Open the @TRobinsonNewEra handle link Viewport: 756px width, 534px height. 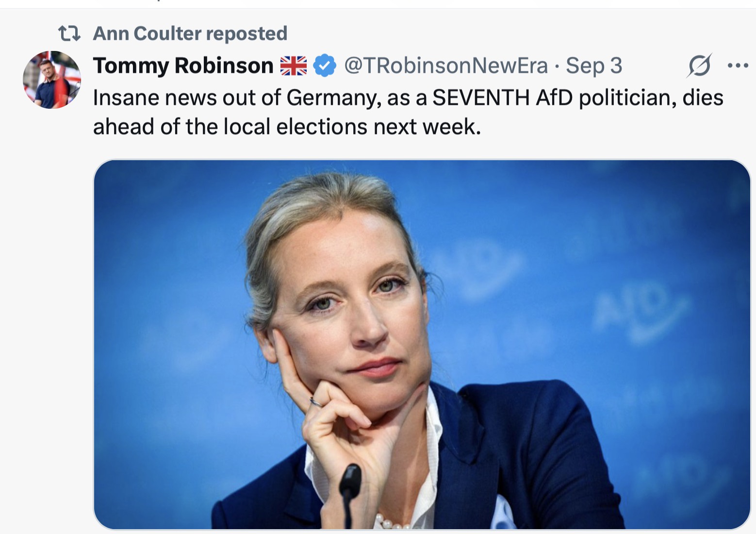445,66
